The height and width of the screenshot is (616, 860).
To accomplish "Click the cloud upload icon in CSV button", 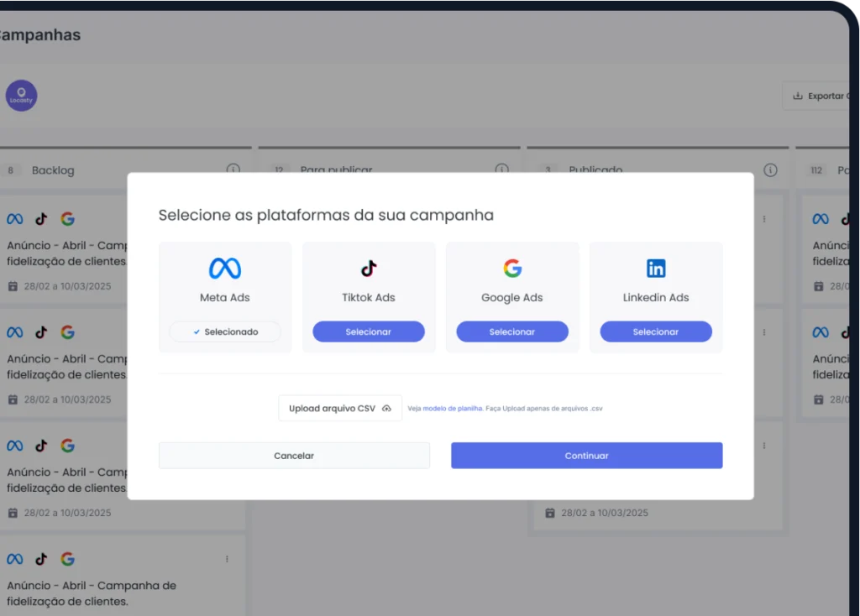I will point(386,409).
